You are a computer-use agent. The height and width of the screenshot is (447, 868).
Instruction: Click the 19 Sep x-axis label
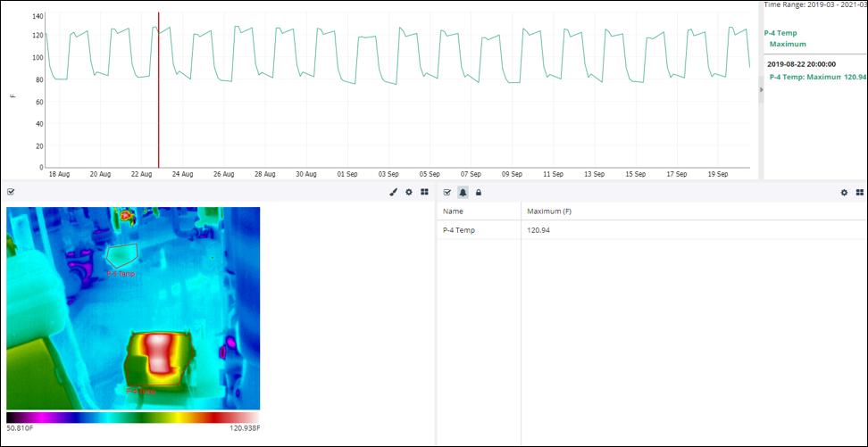click(718, 174)
